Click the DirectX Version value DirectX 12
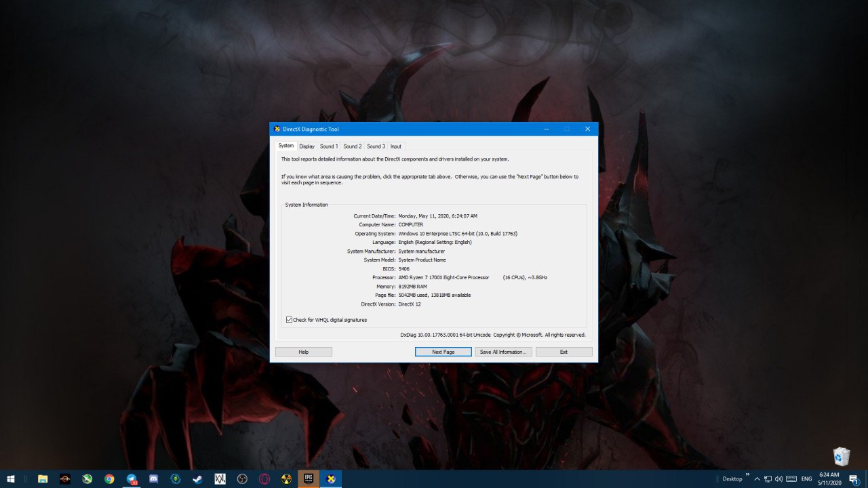 [410, 304]
